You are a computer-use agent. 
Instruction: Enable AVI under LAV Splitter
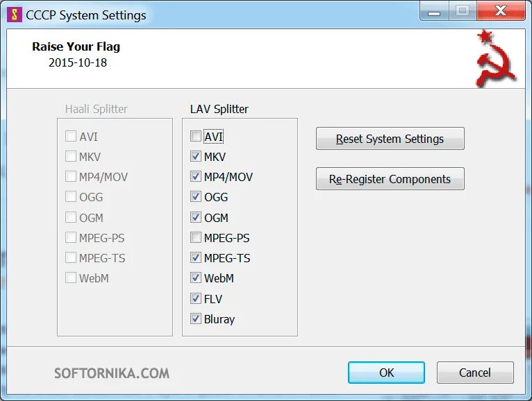click(195, 136)
